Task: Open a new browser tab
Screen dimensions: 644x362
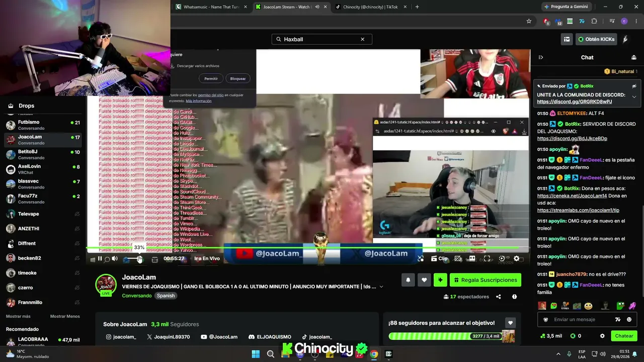Action: (x=417, y=7)
